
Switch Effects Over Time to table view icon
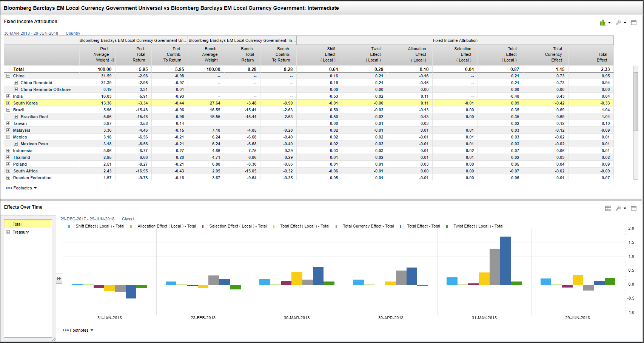click(608, 208)
